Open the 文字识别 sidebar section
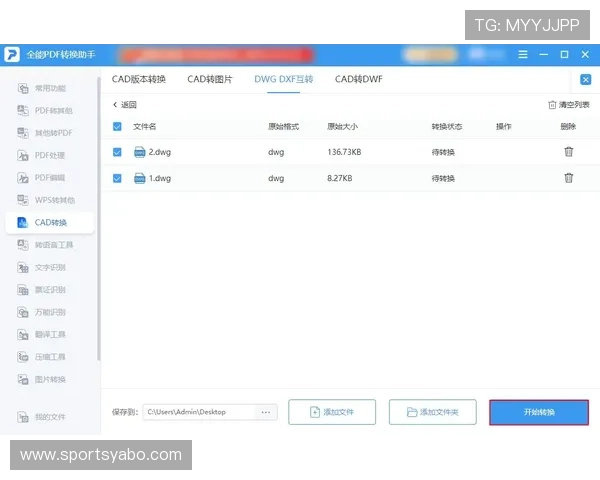Image resolution: width=600 pixels, height=480 pixels. 41,267
